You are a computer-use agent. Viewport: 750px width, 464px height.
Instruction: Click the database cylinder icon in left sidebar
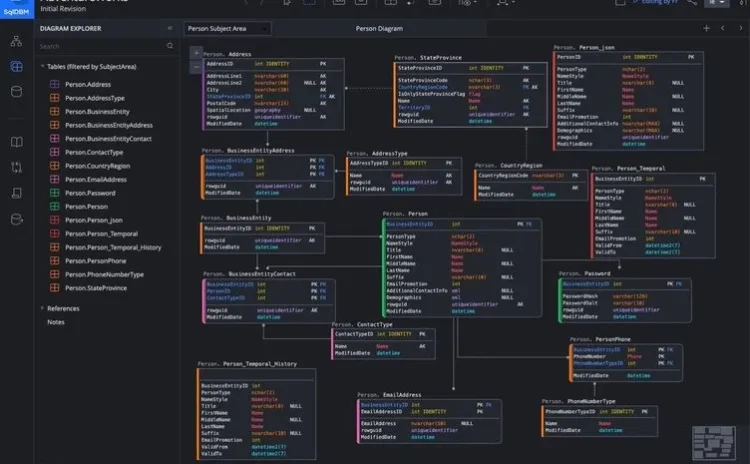click(16, 92)
